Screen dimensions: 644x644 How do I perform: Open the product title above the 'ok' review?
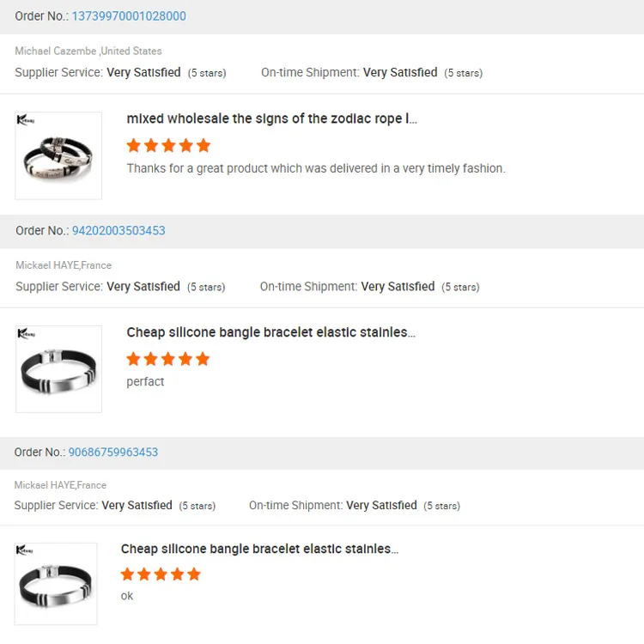pos(259,549)
